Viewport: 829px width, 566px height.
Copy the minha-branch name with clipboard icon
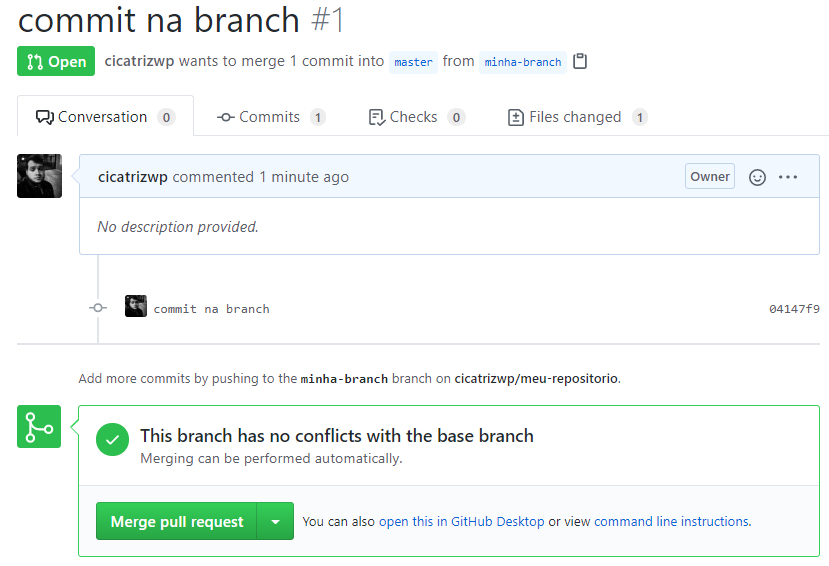coord(580,61)
